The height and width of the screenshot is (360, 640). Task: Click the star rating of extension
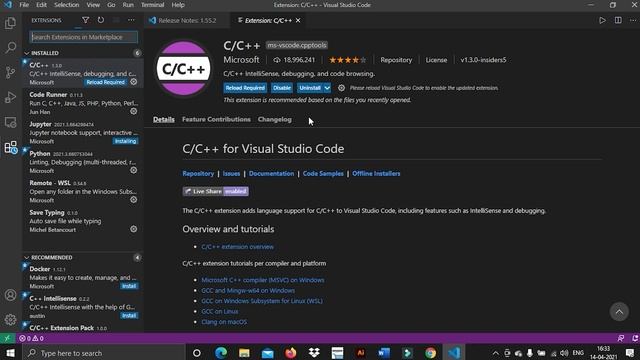pyautogui.click(x=347, y=60)
